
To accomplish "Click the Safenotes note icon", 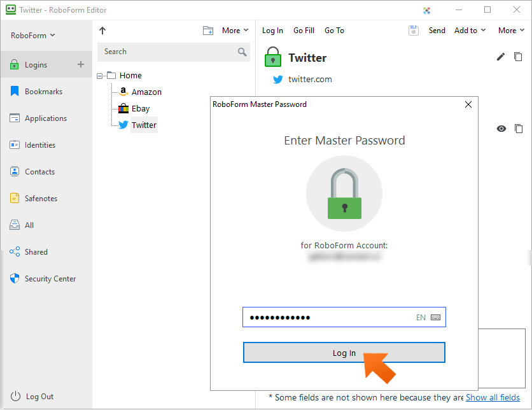I will pyautogui.click(x=15, y=198).
